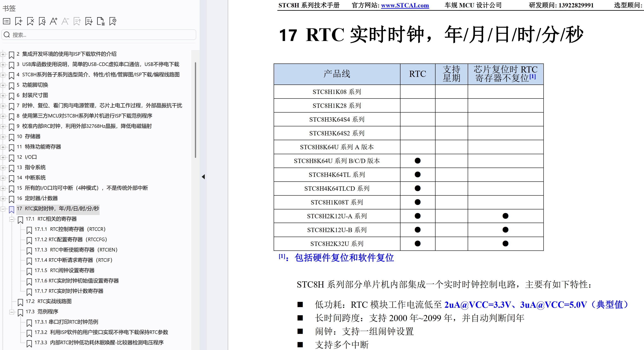Expand bookmark 16 定时器/计数器
Viewport: 644px width, 350px height.
3,199
